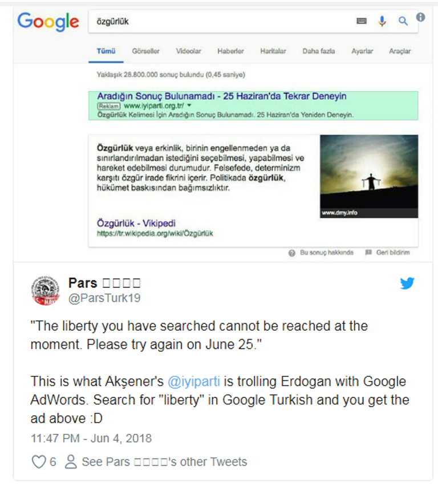Open the on-screen keyboard icon

coord(362,21)
